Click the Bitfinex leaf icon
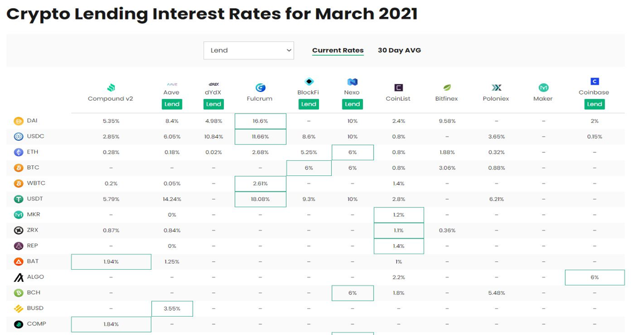 pyautogui.click(x=447, y=88)
